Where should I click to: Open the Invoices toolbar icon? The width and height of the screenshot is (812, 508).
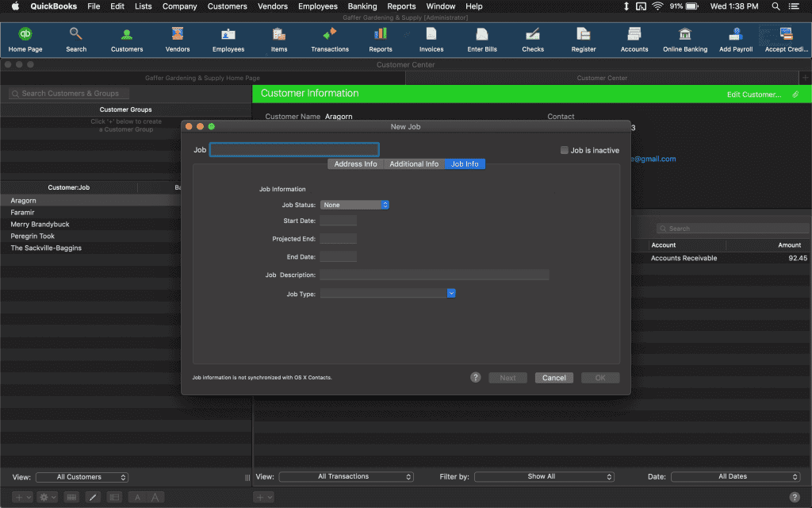coord(431,40)
